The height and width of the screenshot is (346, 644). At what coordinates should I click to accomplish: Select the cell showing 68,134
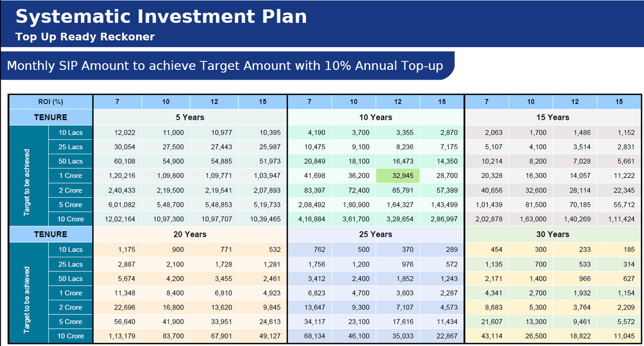(310, 336)
